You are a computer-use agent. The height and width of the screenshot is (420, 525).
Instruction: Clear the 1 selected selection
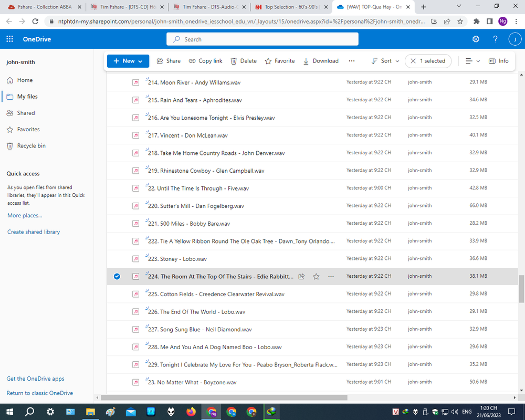point(413,61)
